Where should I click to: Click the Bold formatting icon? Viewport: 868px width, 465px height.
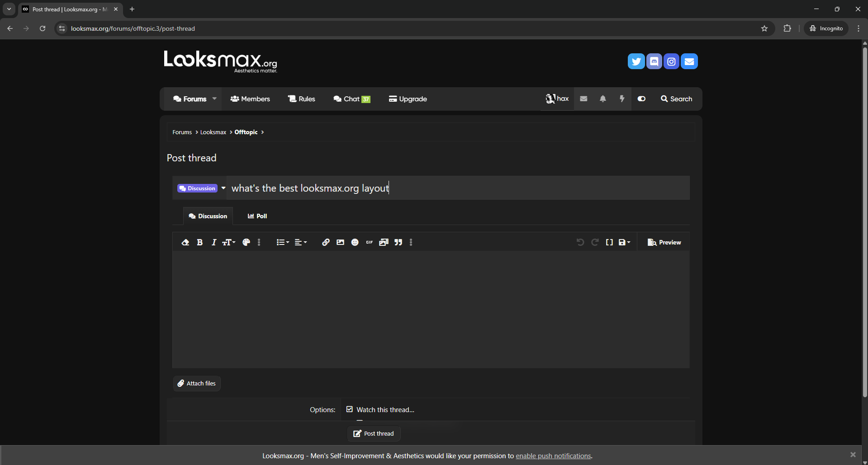[199, 243]
